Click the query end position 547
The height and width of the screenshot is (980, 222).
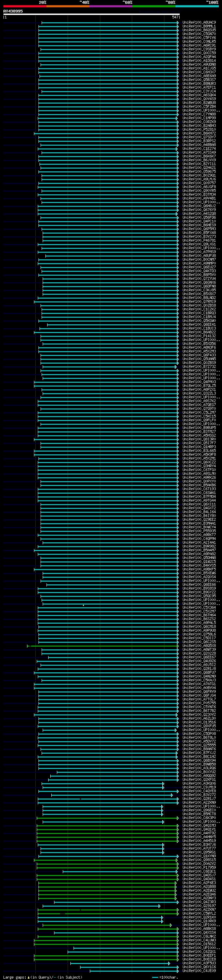(175, 17)
